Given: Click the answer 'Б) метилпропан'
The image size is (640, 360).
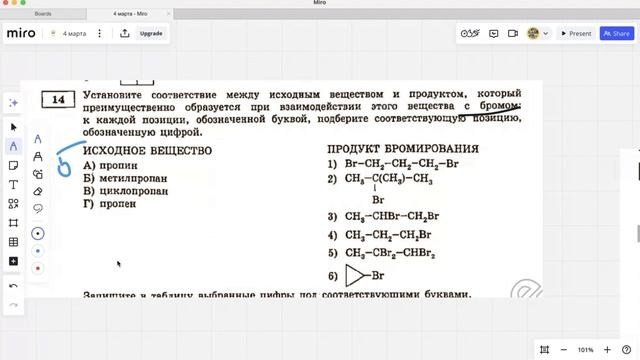Looking at the screenshot, I should [125, 178].
